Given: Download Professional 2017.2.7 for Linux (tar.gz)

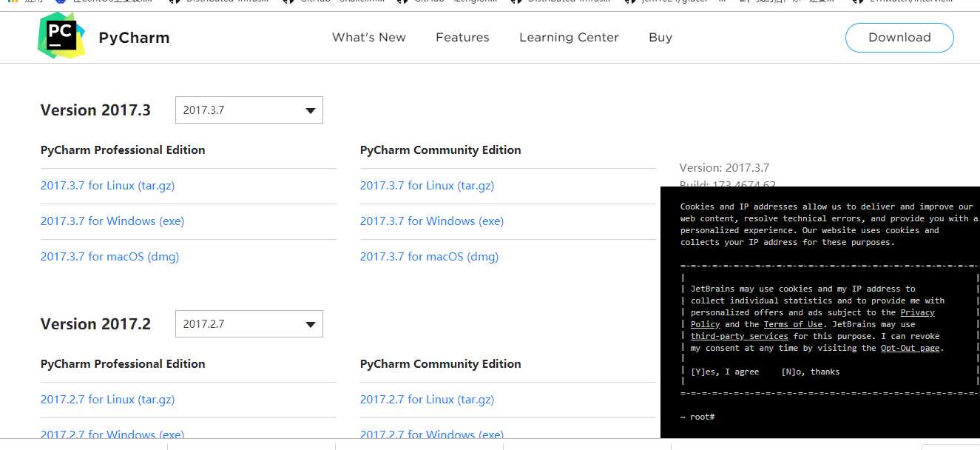Looking at the screenshot, I should tap(107, 400).
